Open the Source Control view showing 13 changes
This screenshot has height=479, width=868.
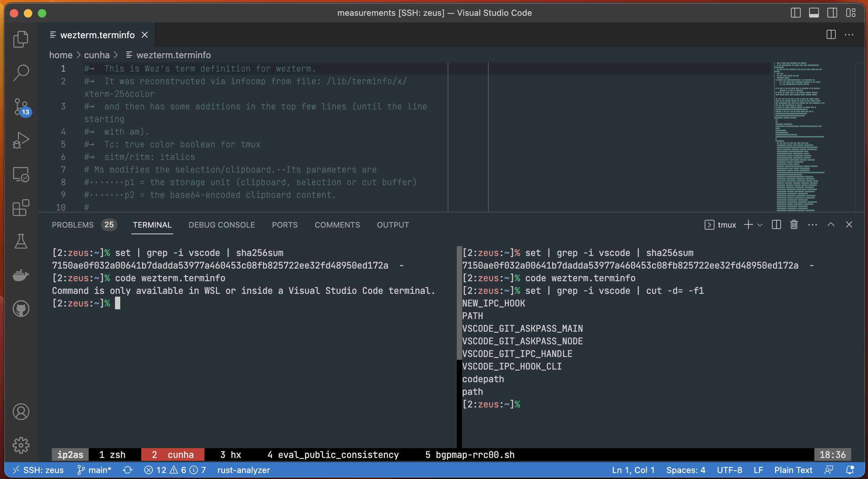click(20, 107)
